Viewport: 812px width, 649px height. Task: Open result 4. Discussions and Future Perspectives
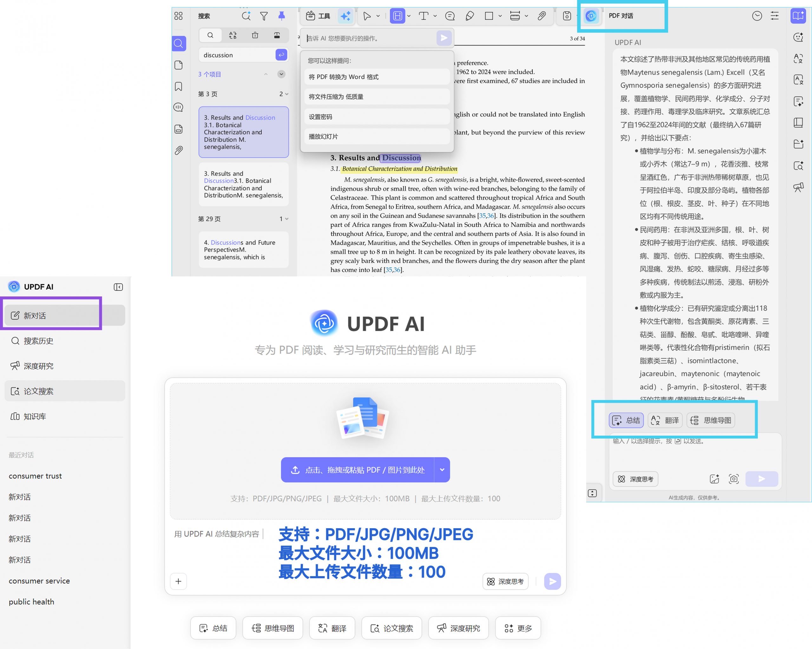click(244, 250)
